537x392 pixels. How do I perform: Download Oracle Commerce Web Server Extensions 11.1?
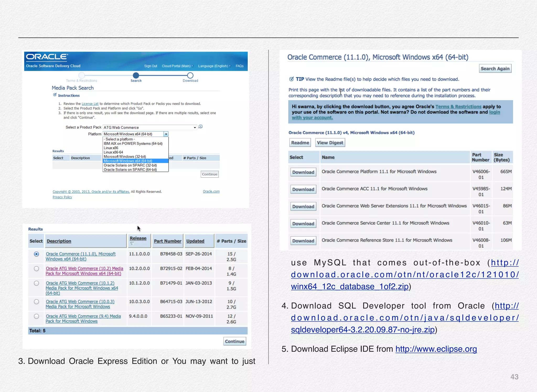(x=303, y=206)
